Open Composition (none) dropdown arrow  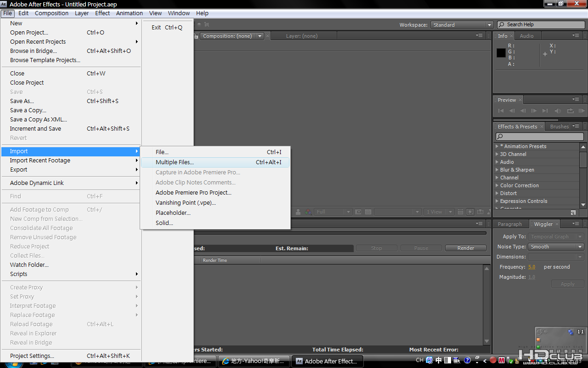click(x=260, y=36)
